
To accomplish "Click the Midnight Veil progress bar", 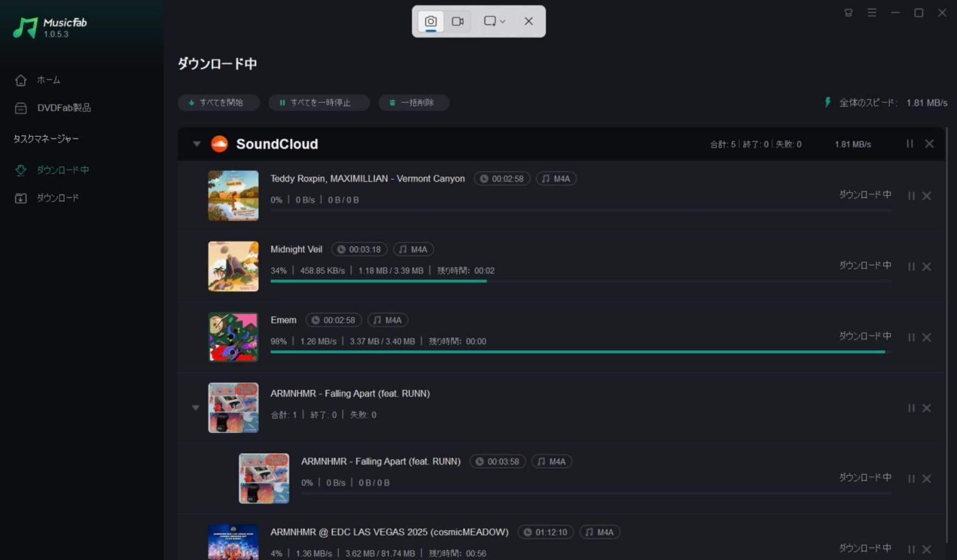I will (x=581, y=281).
